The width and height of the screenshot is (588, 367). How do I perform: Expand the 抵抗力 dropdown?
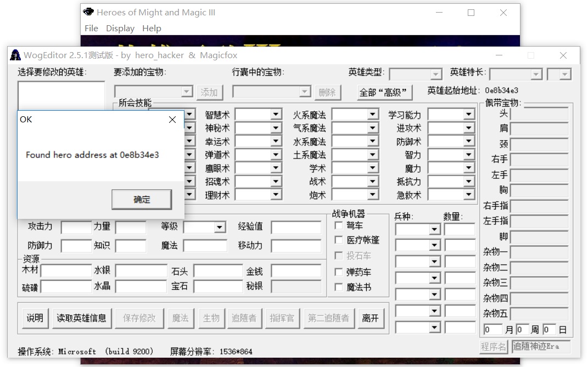click(469, 182)
